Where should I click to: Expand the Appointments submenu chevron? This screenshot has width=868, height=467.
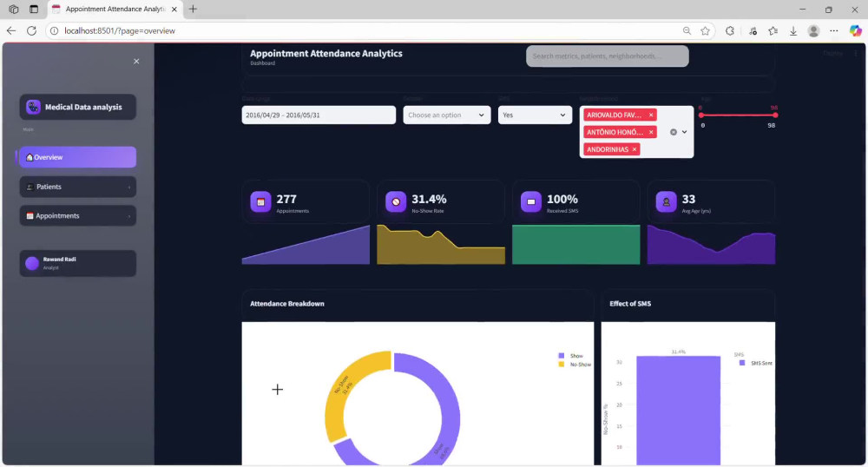click(129, 216)
